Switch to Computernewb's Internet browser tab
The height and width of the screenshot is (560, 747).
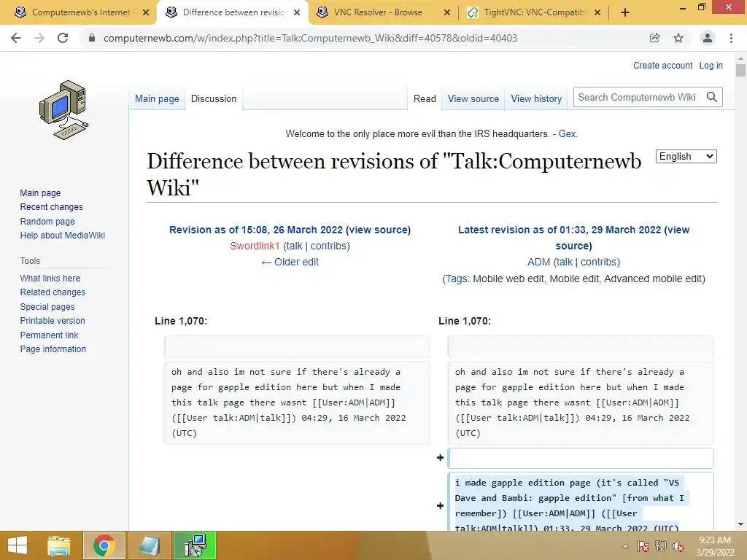[81, 13]
